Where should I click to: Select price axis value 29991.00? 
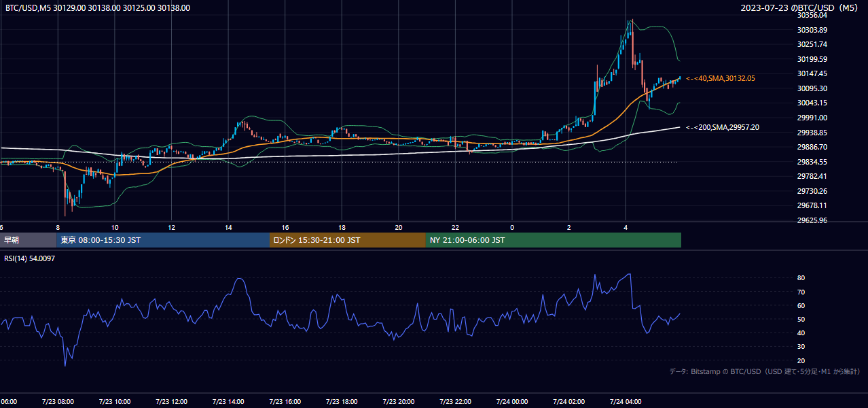[x=812, y=118]
